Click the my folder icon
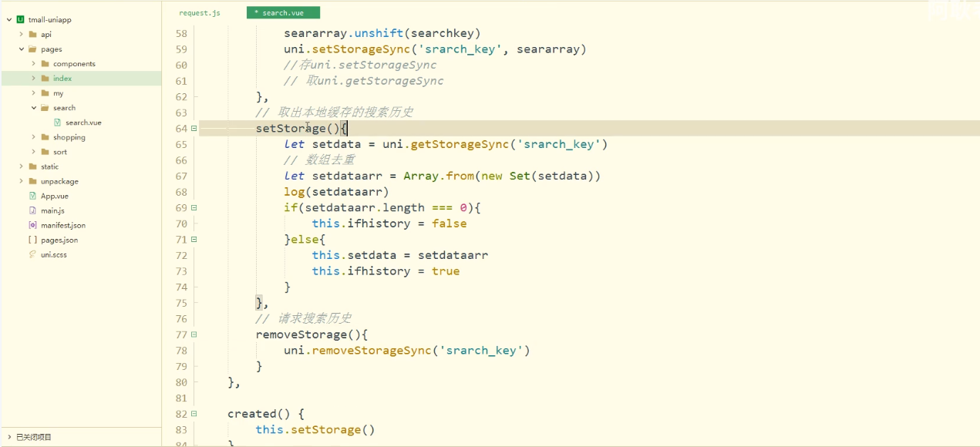 coord(45,92)
